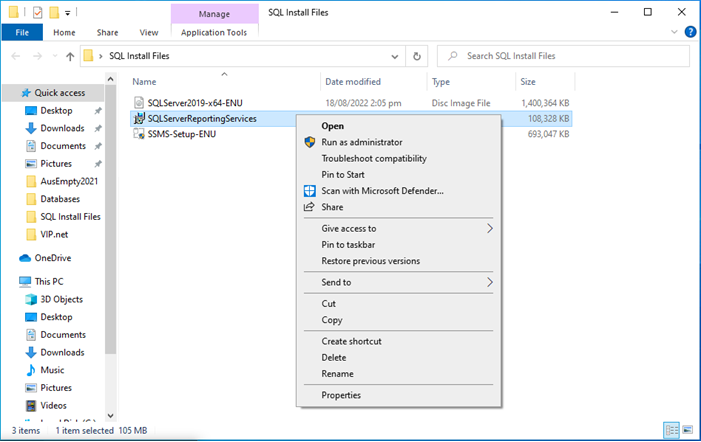Click the SQLServerReportingServices installer icon
The width and height of the screenshot is (701, 442).
tap(139, 118)
